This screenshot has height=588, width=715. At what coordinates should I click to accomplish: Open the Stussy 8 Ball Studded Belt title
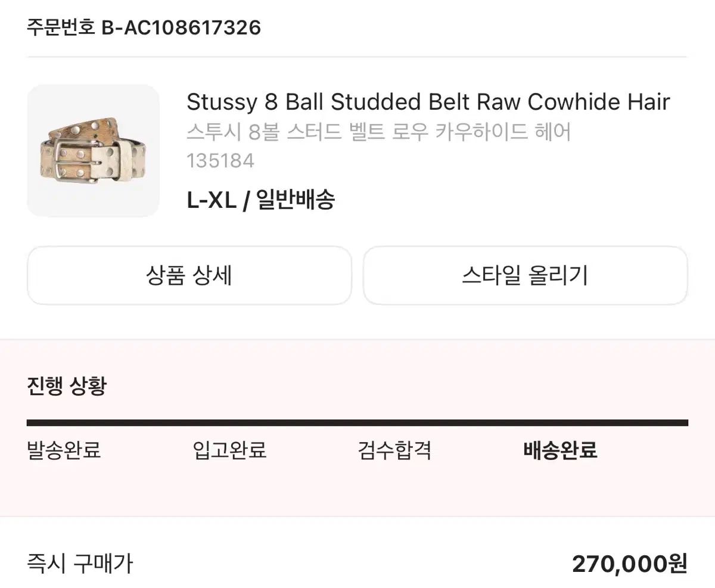point(428,102)
